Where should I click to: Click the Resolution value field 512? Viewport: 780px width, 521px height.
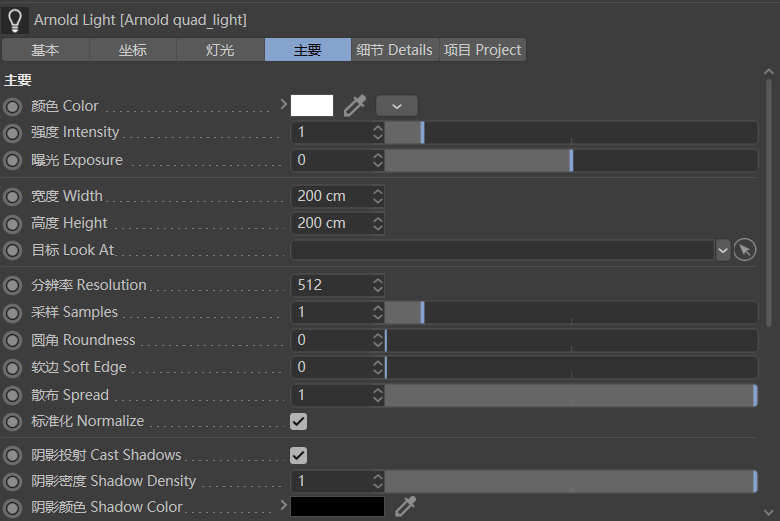pos(331,285)
